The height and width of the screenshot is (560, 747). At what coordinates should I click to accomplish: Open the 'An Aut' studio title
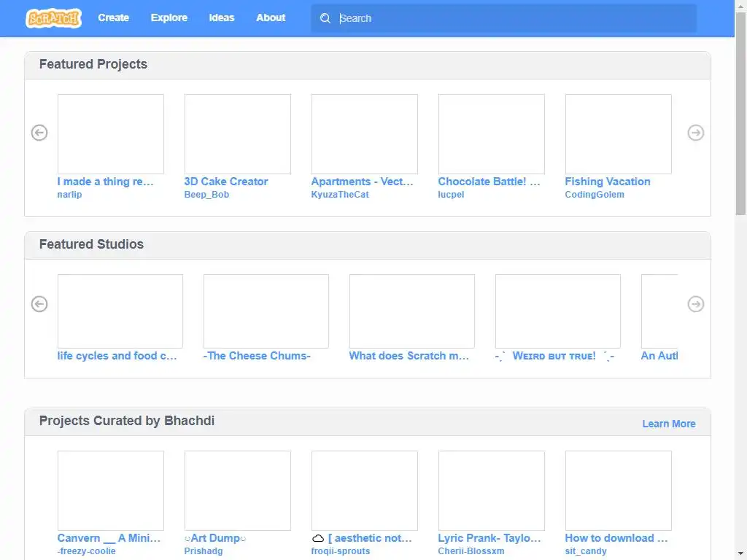(659, 356)
